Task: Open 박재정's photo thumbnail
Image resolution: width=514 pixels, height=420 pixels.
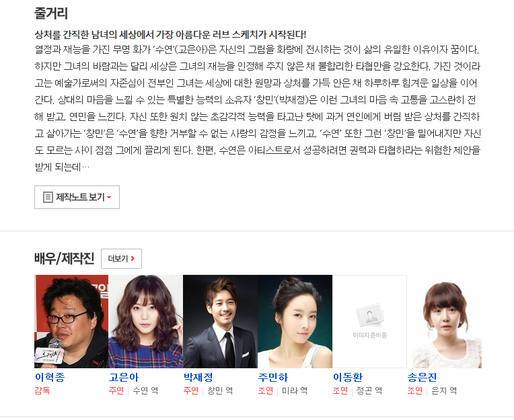Action: pyautogui.click(x=220, y=321)
